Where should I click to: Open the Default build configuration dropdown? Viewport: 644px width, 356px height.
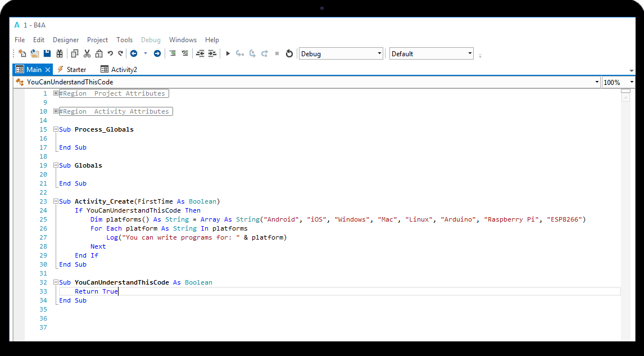[x=431, y=54]
